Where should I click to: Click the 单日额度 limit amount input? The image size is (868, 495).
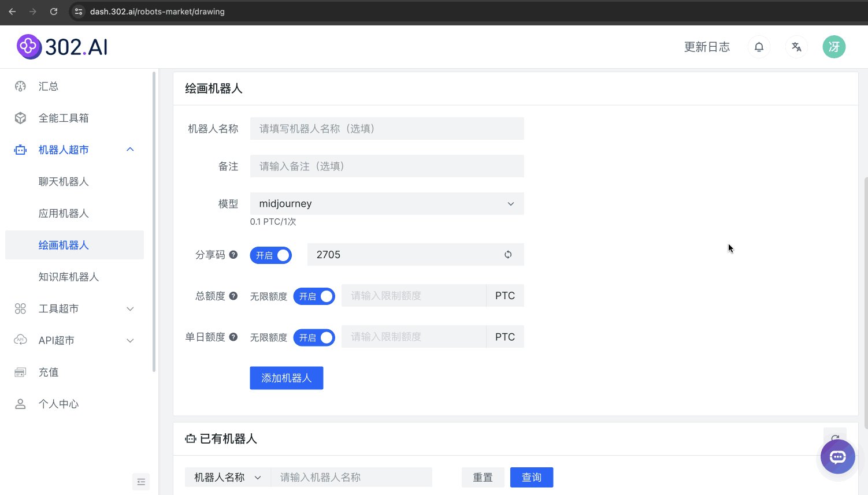[414, 337]
